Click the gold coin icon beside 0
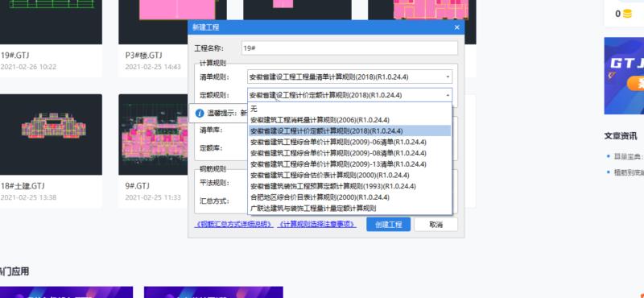This screenshot has width=644, height=298. coord(627,14)
